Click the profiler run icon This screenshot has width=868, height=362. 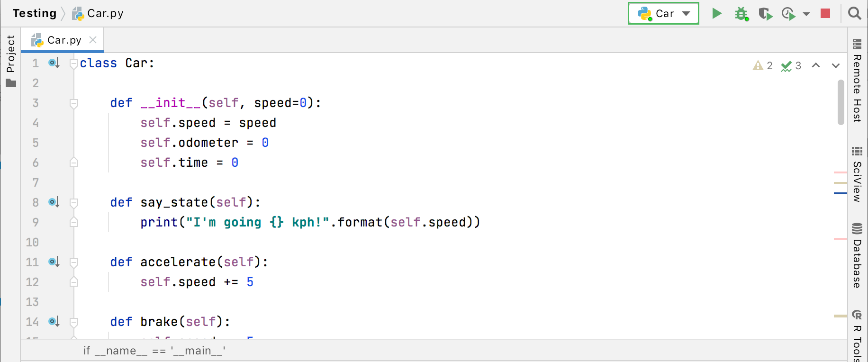[788, 14]
